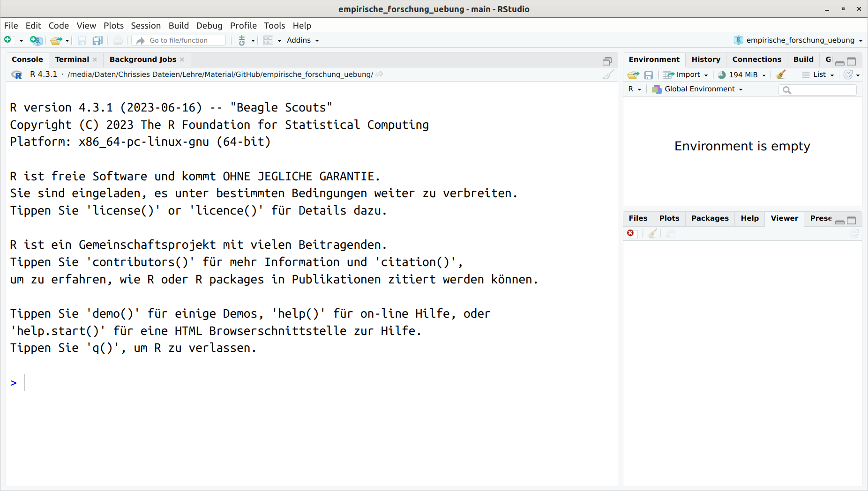This screenshot has height=491, width=868.
Task: Maximize the Environment pane
Action: 852,61
